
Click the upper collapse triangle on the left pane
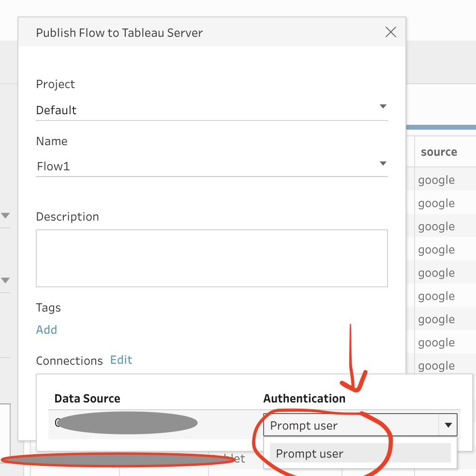5,216
